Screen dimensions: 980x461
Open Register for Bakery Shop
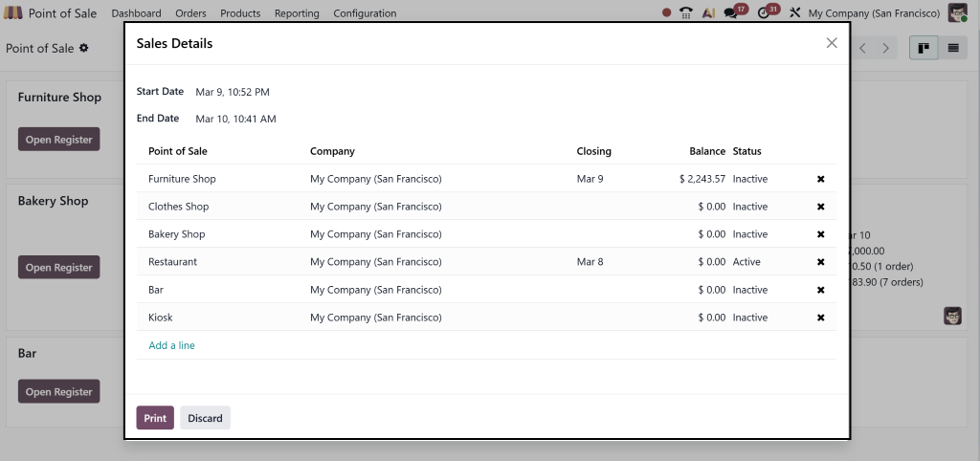(58, 268)
